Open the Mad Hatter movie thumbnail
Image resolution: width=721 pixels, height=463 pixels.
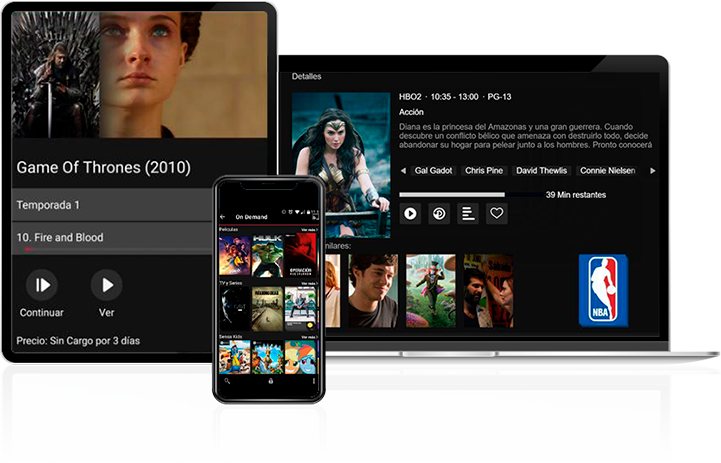(431, 291)
